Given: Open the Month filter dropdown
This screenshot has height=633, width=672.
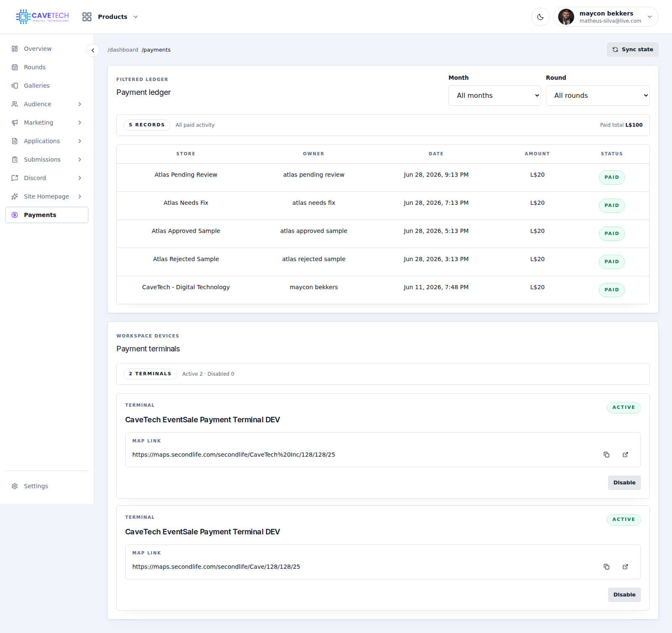Looking at the screenshot, I should 494,96.
